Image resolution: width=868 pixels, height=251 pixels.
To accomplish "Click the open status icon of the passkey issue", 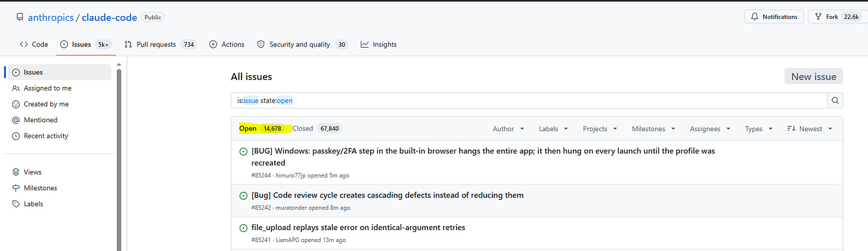I will tap(243, 151).
